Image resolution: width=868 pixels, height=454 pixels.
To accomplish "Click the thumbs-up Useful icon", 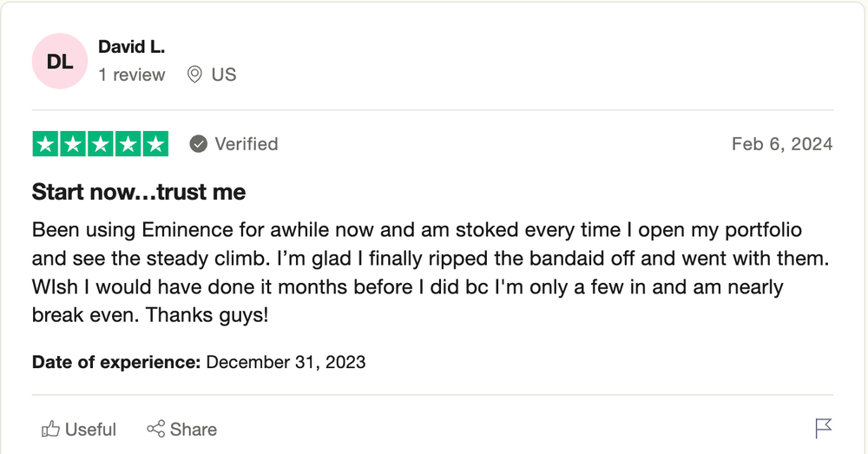I will coord(51,429).
